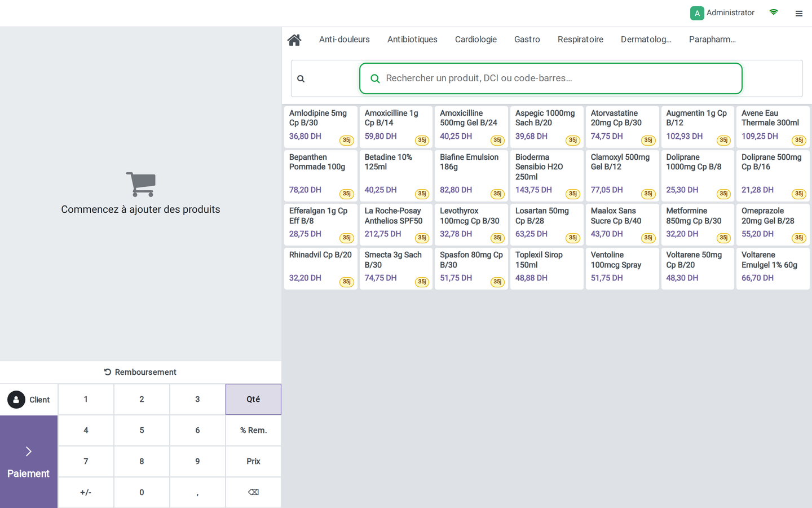Open the Parapharm… category
Image resolution: width=812 pixels, height=508 pixels.
click(x=712, y=40)
